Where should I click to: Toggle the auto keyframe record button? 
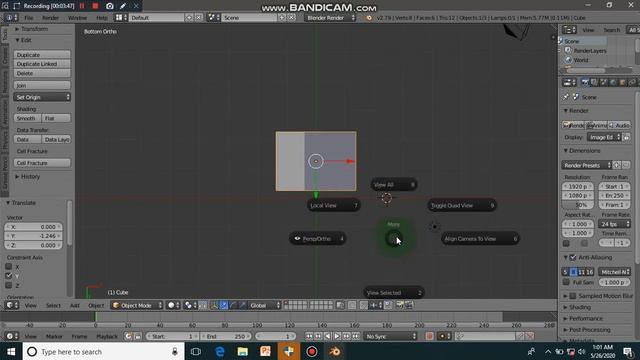click(x=429, y=336)
